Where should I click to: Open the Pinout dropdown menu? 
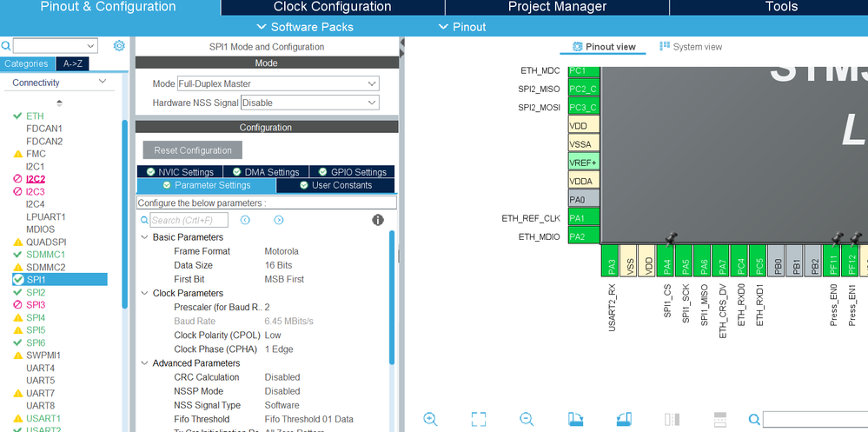point(462,27)
